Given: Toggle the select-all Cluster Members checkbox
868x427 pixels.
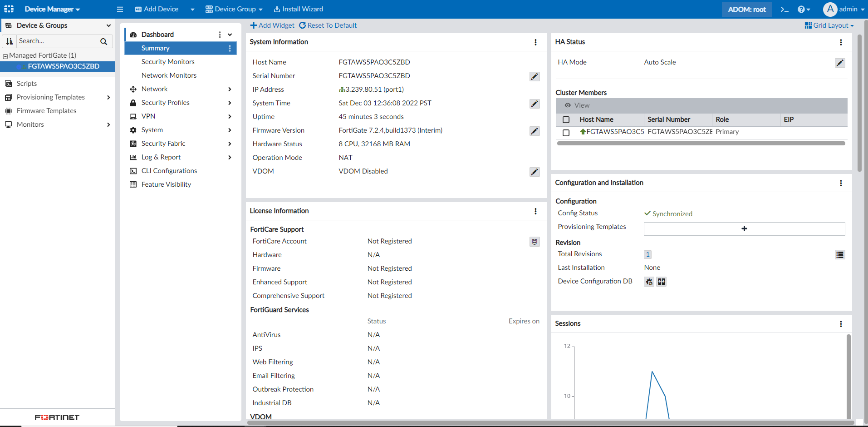Looking at the screenshot, I should coord(566,120).
